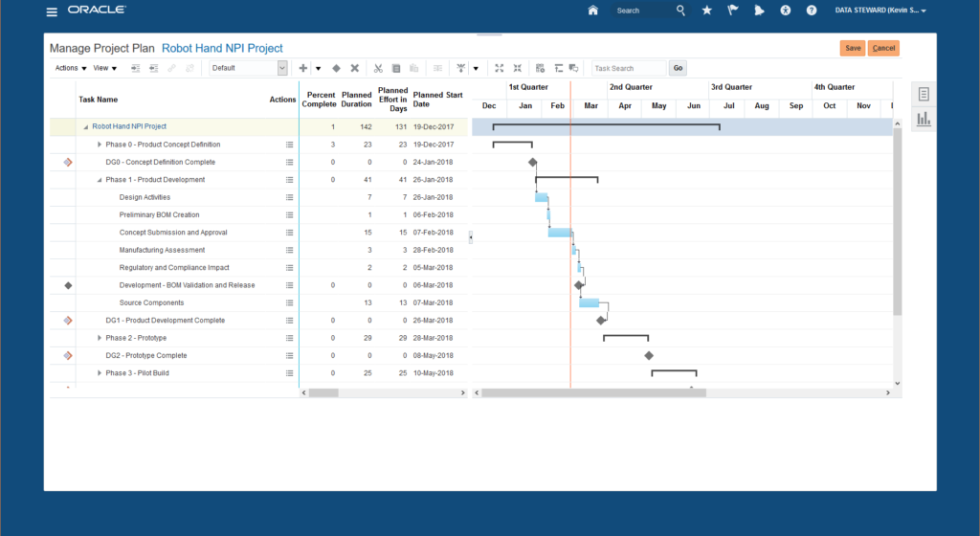Open the bar chart panel icon
The image size is (980, 536).
tap(924, 119)
